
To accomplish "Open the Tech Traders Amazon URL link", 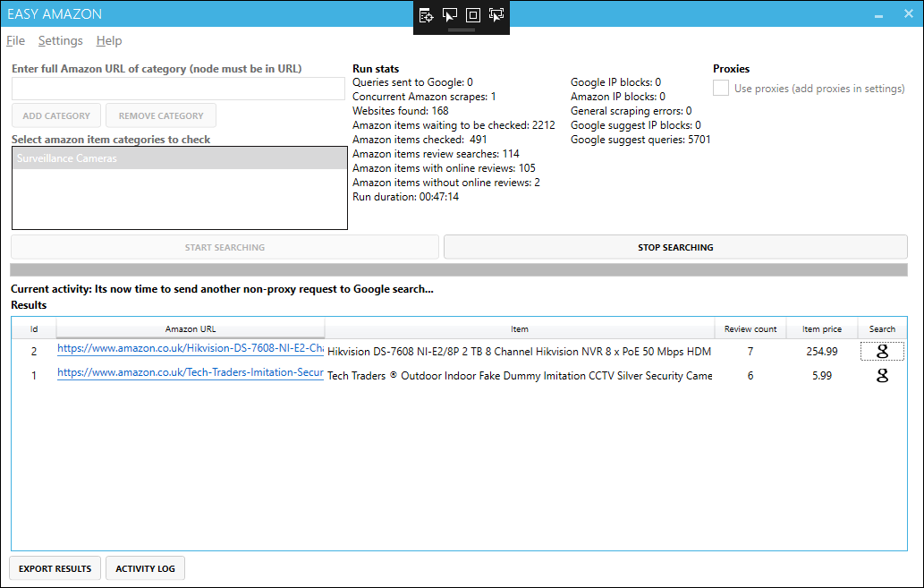I will point(190,373).
